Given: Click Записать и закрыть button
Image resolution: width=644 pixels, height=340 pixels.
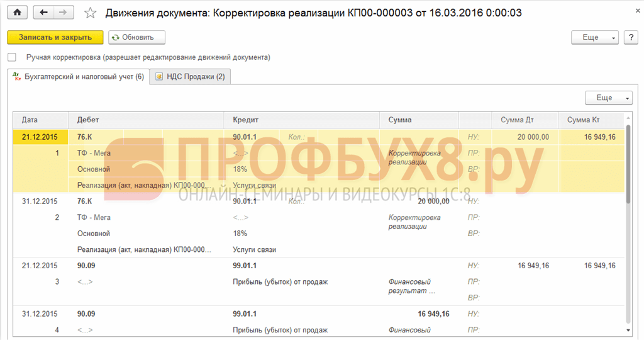Looking at the screenshot, I should point(55,37).
